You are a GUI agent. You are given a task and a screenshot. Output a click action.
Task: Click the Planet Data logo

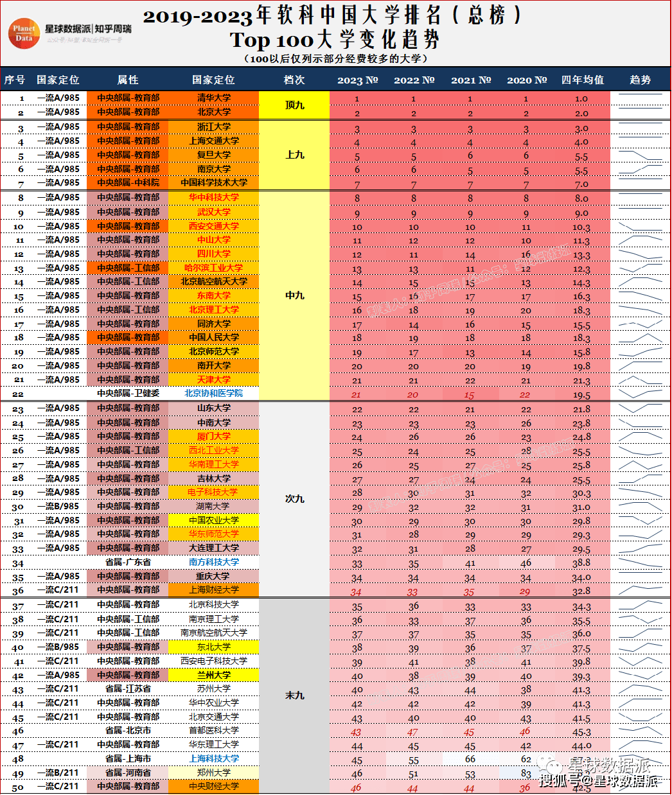(24, 33)
